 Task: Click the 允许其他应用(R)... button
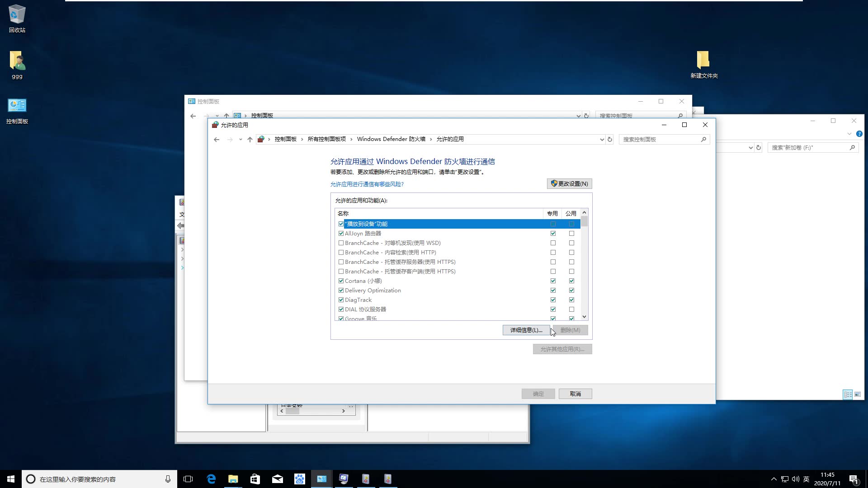coord(562,349)
